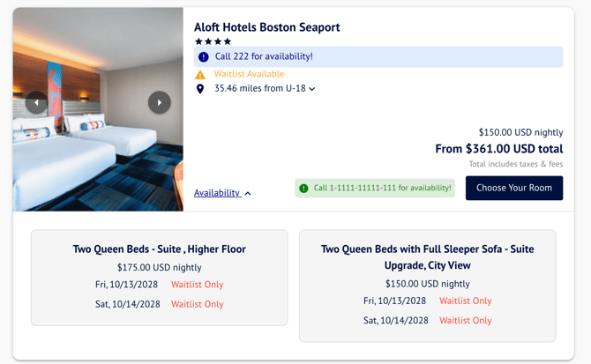Select Two Queen Beds Suite Higher Floor card
The height and width of the screenshot is (364, 591).
159,277
